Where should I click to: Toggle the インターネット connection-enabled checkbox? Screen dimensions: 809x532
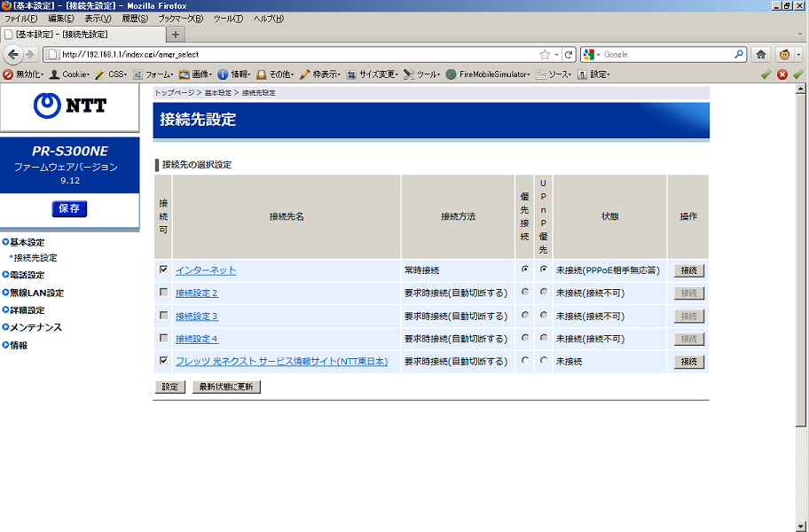163,270
